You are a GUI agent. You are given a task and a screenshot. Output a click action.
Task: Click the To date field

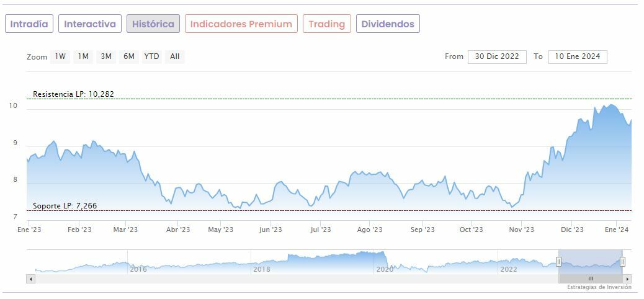click(x=578, y=56)
